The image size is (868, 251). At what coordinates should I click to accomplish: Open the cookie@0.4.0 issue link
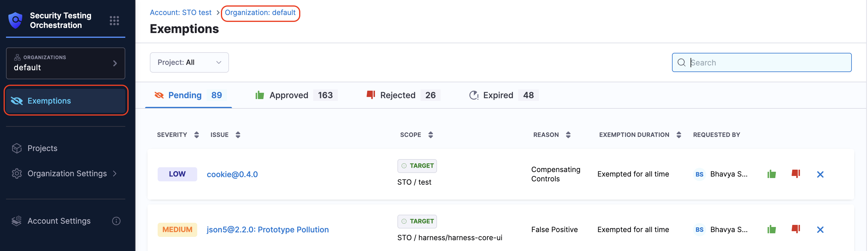232,174
